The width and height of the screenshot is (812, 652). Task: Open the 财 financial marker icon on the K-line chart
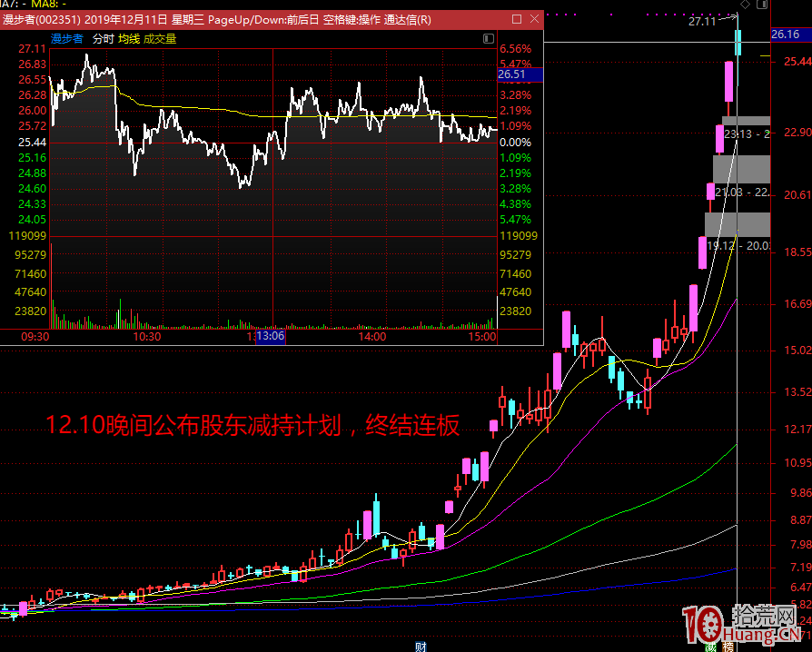pos(421,647)
